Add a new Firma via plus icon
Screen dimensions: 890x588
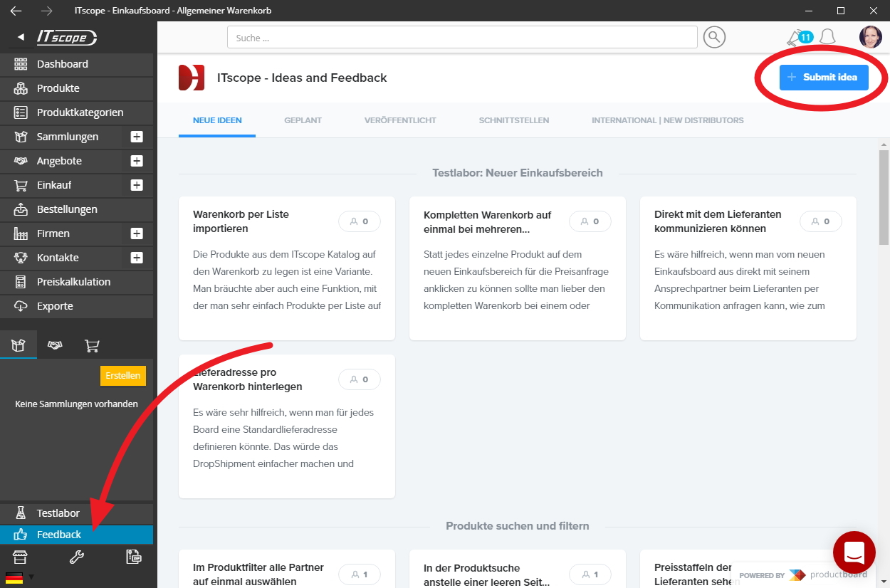click(137, 233)
